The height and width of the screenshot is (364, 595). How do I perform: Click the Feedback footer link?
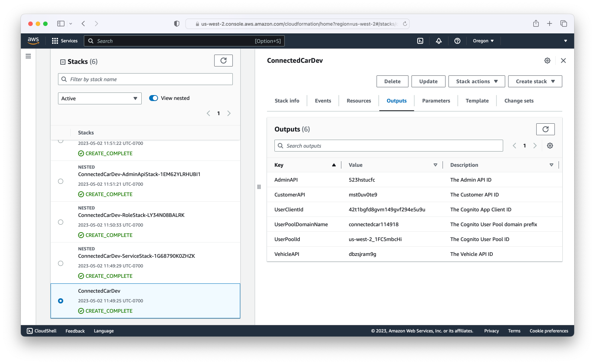pos(75,331)
